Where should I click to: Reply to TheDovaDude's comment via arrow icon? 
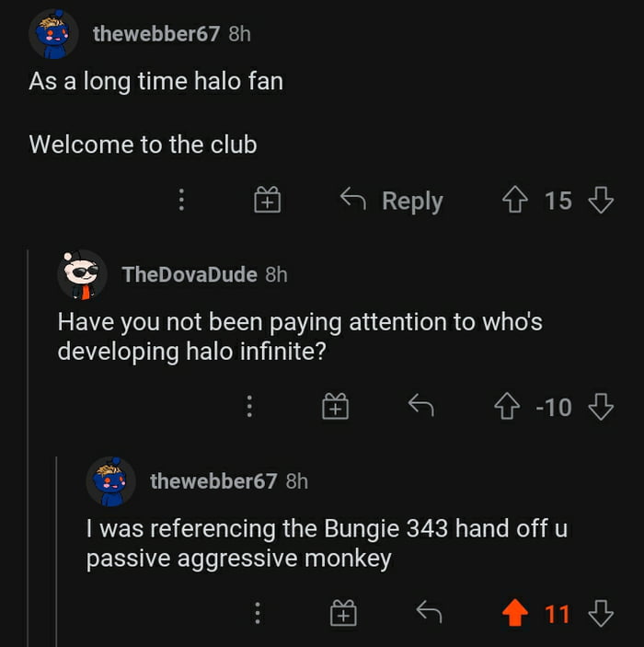tap(420, 405)
